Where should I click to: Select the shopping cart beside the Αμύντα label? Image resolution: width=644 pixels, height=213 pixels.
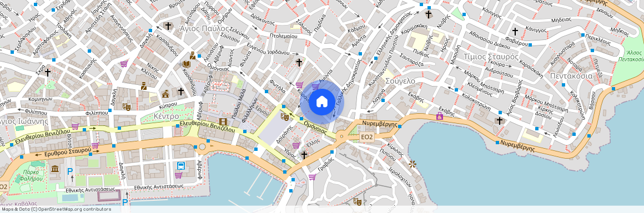315,87
